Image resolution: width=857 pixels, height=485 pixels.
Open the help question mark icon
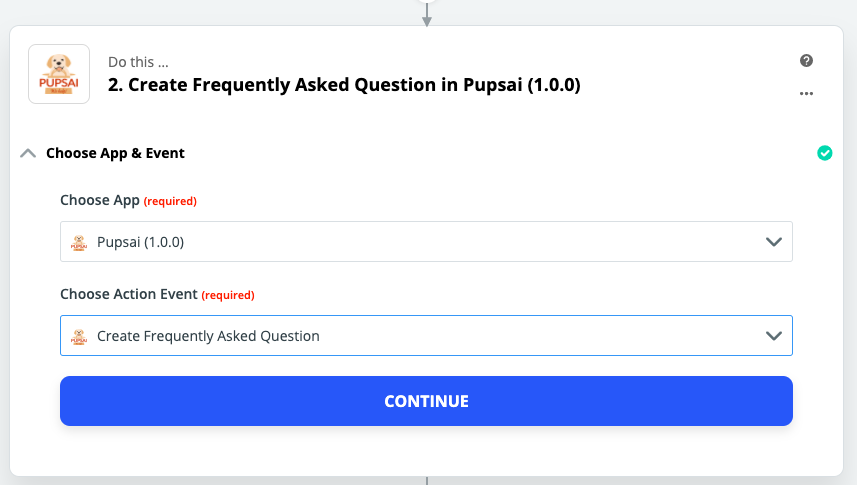click(x=807, y=61)
